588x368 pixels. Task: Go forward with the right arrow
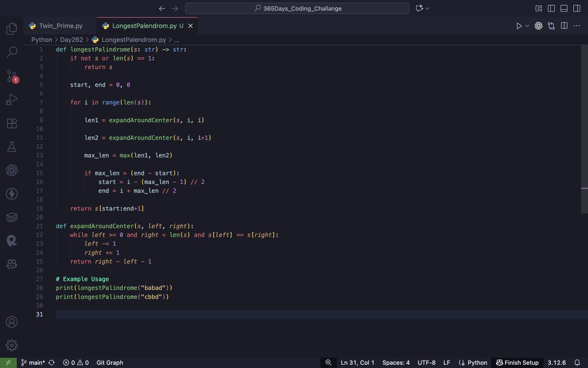click(175, 8)
